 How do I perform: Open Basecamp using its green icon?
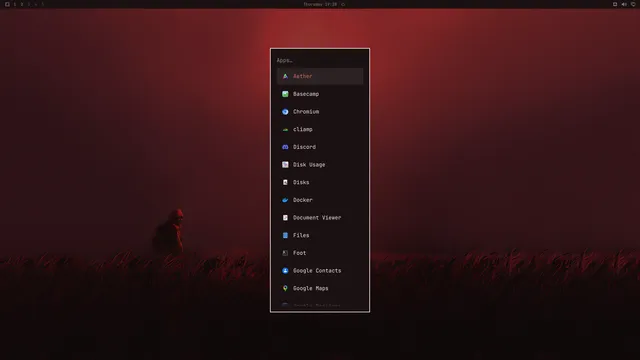click(285, 94)
